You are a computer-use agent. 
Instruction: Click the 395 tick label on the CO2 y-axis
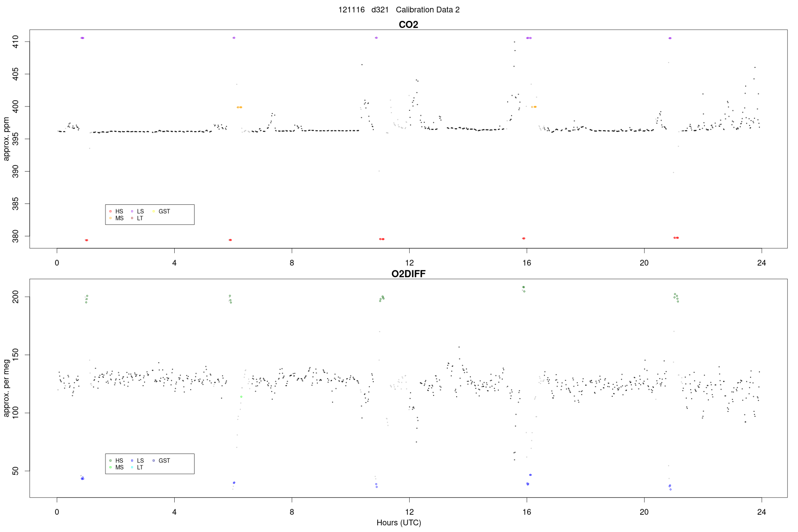(x=16, y=139)
